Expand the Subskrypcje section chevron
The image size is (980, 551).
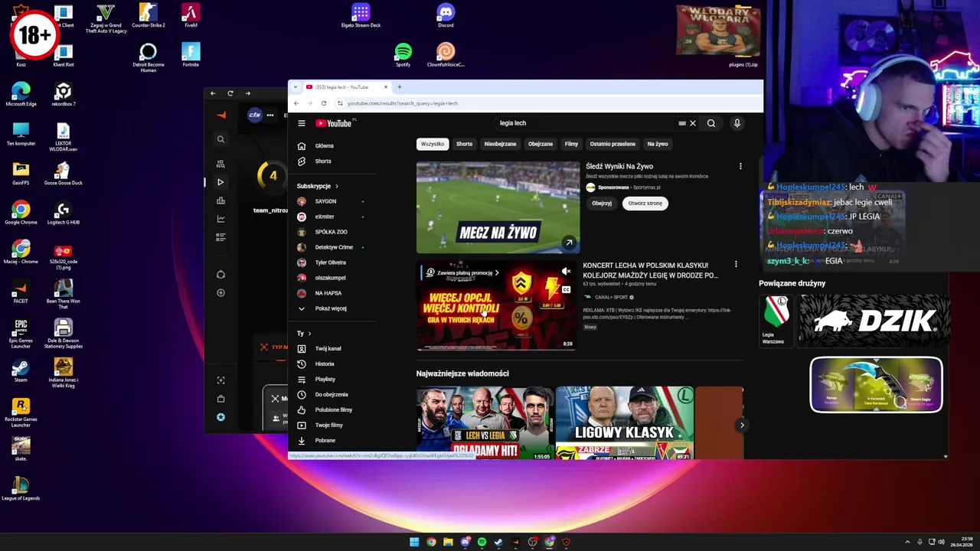tap(336, 186)
